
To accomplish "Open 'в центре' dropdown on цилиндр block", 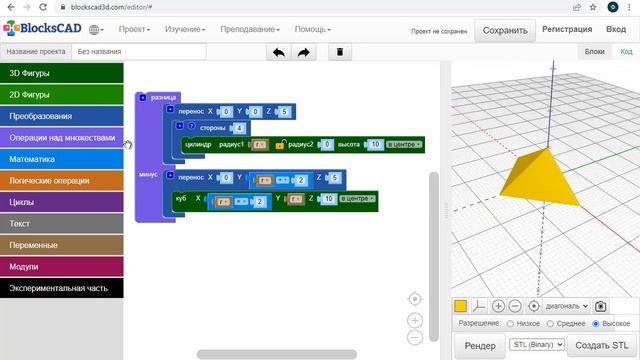I will point(404,144).
